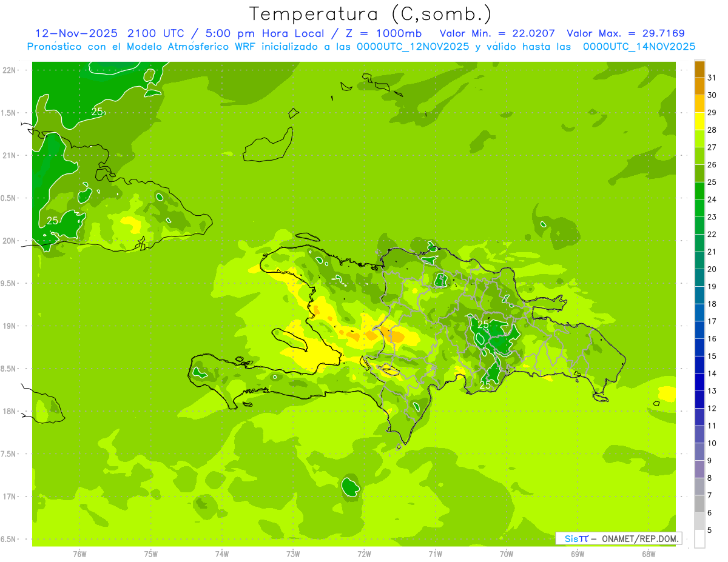
Task: Click the "68W" longitude axis label
Action: point(649,554)
